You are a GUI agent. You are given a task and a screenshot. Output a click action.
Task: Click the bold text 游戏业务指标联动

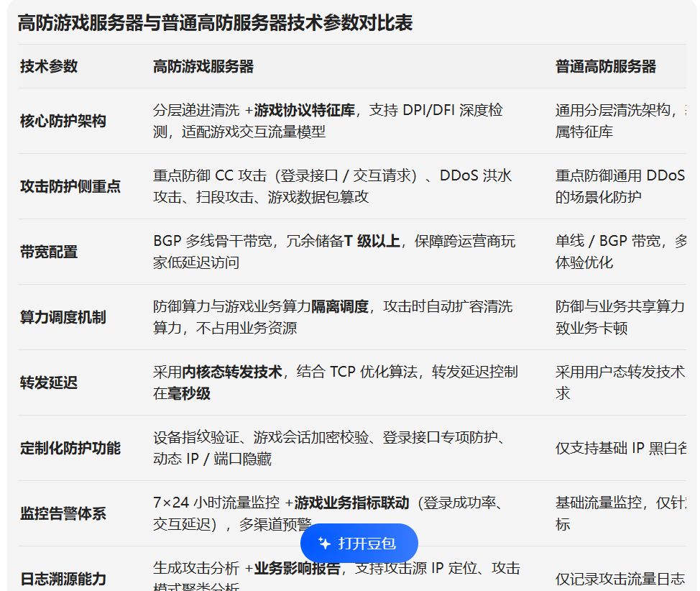(351, 503)
